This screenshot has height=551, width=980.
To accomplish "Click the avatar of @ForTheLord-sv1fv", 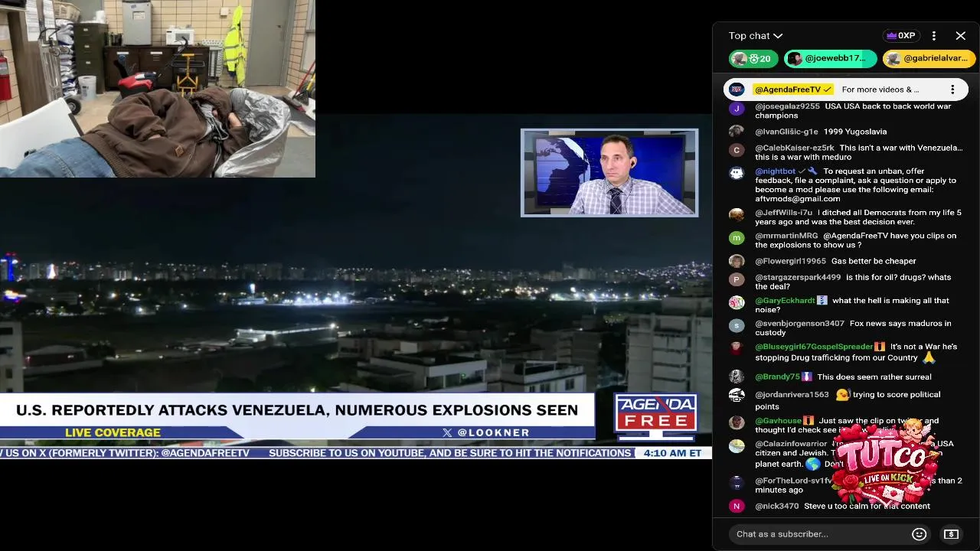I will 737,483.
